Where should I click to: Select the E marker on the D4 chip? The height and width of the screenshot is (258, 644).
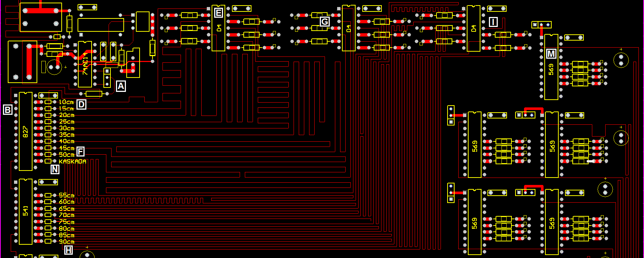[218, 13]
